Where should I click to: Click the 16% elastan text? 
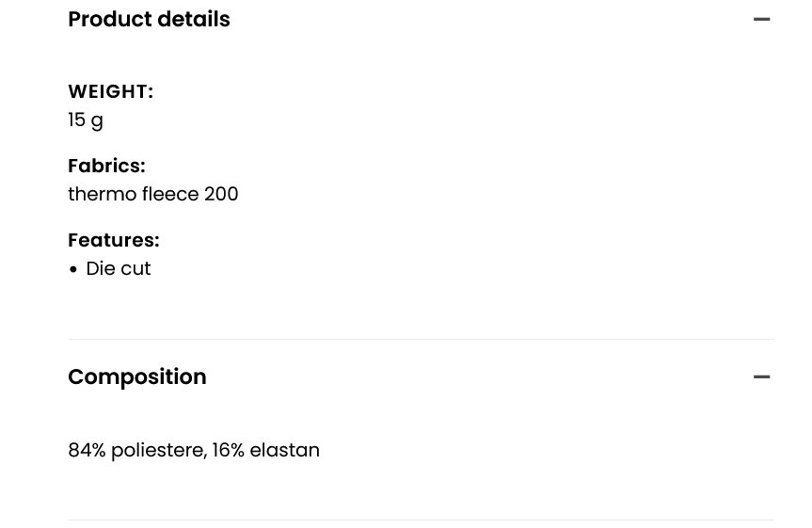click(266, 451)
